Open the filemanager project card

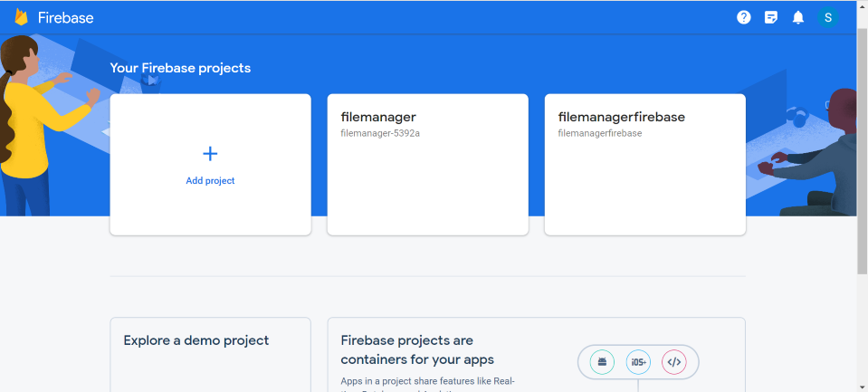(427, 165)
